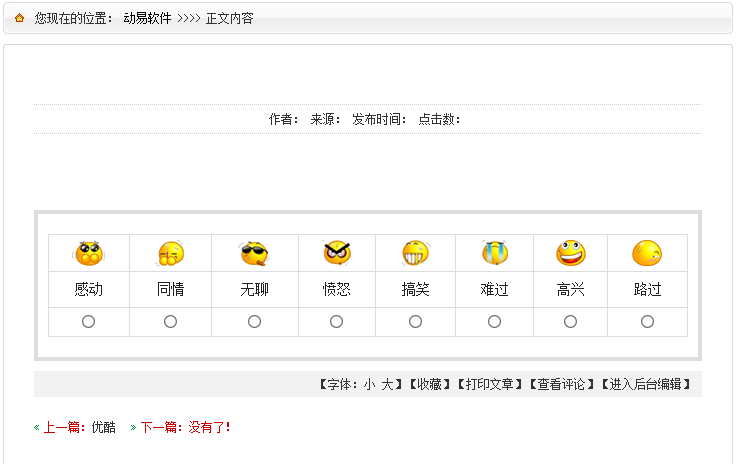This screenshot has width=736, height=464.
Task: Click green arrow icon before 下一篇
Action: pyautogui.click(x=133, y=427)
